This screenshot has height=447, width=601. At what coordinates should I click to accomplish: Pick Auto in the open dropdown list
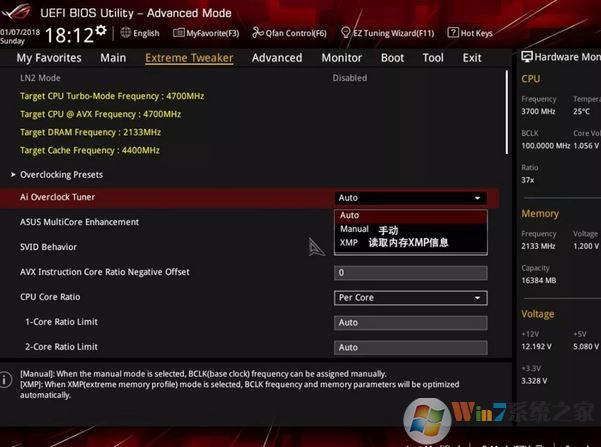(349, 215)
